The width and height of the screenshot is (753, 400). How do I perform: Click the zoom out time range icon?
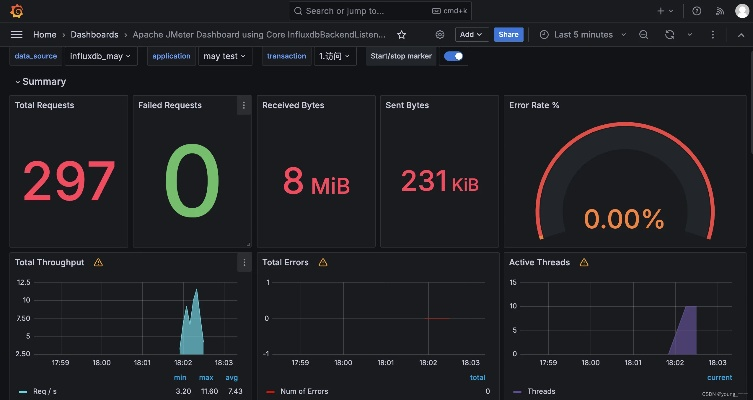[644, 34]
